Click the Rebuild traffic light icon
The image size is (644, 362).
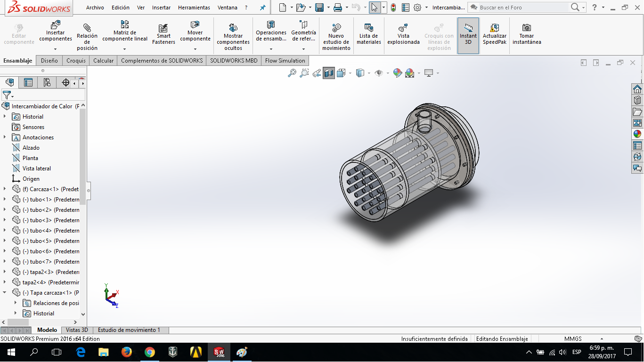coord(393,7)
